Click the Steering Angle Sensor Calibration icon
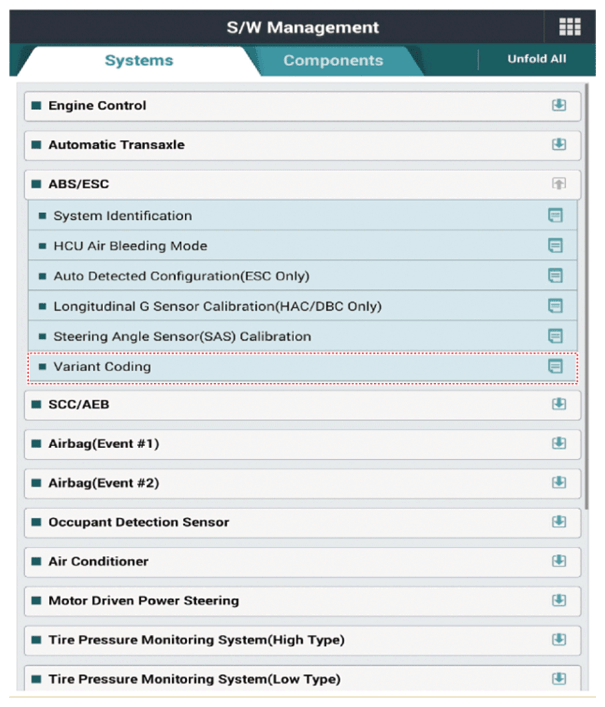 pos(555,336)
